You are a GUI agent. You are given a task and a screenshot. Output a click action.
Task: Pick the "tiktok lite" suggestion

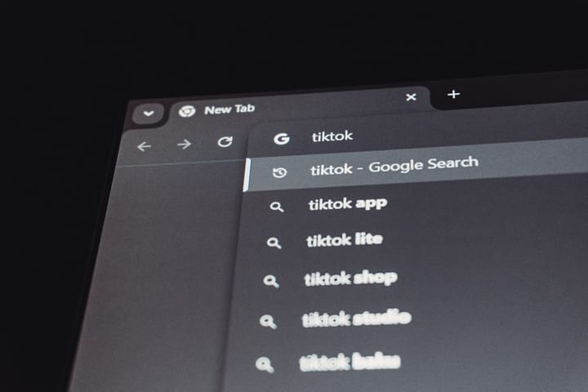pyautogui.click(x=345, y=240)
